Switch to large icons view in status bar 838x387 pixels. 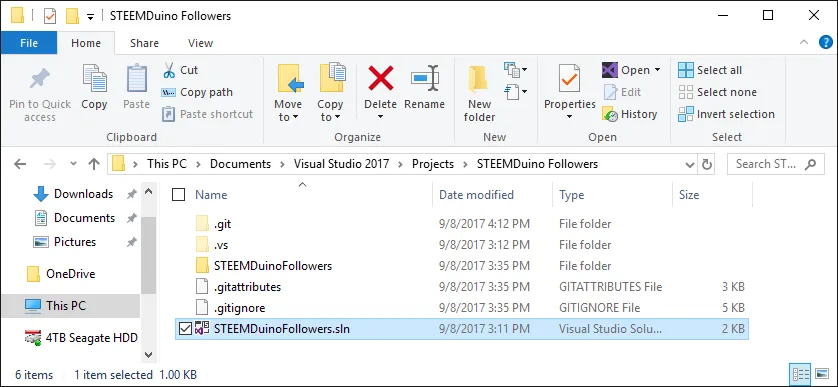pyautogui.click(x=821, y=373)
